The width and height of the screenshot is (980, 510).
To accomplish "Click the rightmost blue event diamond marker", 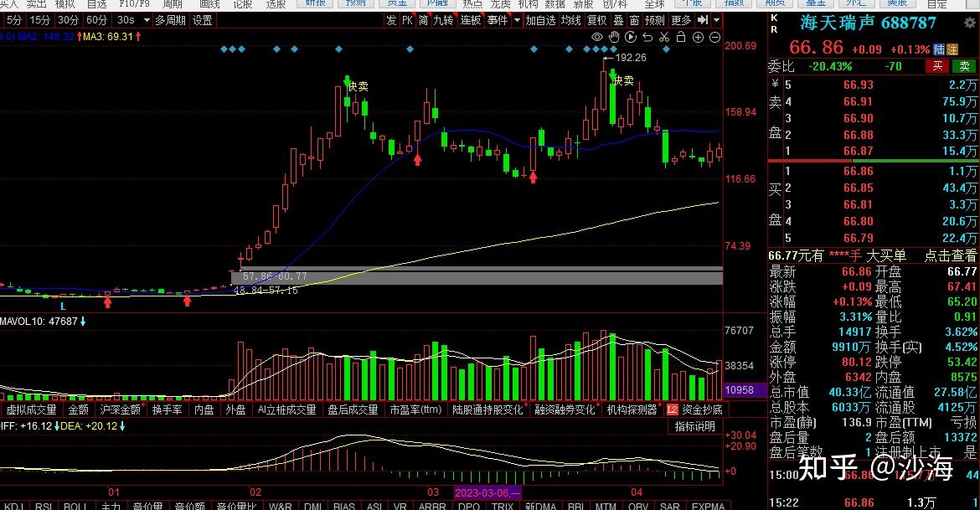I will [x=666, y=49].
